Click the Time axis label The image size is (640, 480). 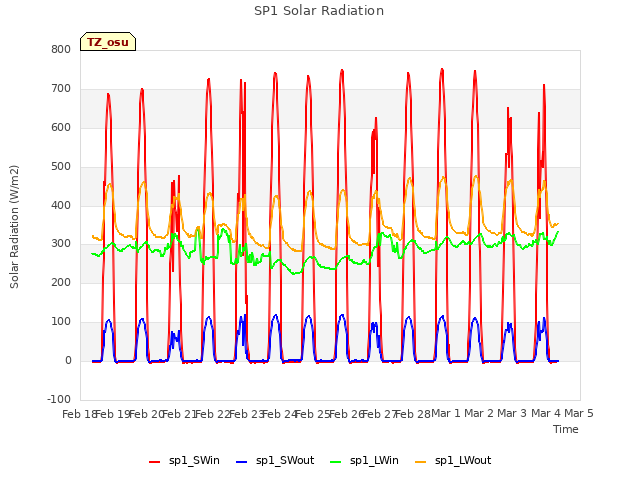click(x=565, y=429)
